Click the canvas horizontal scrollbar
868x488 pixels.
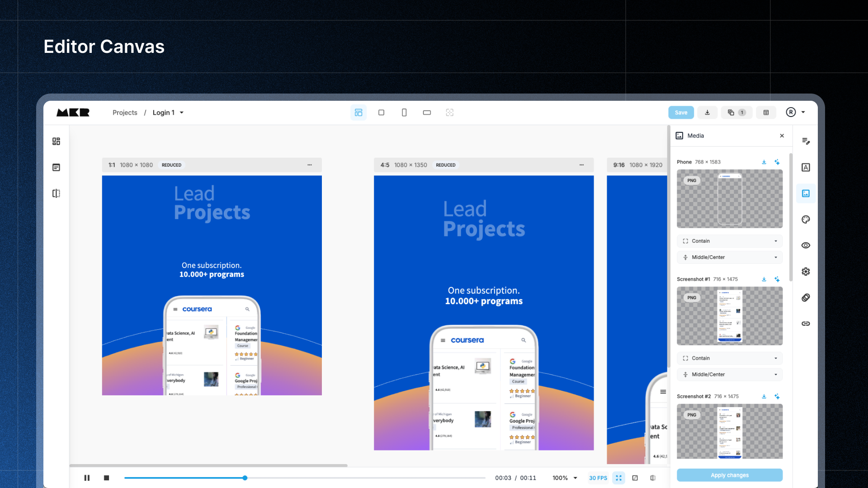[208, 465]
